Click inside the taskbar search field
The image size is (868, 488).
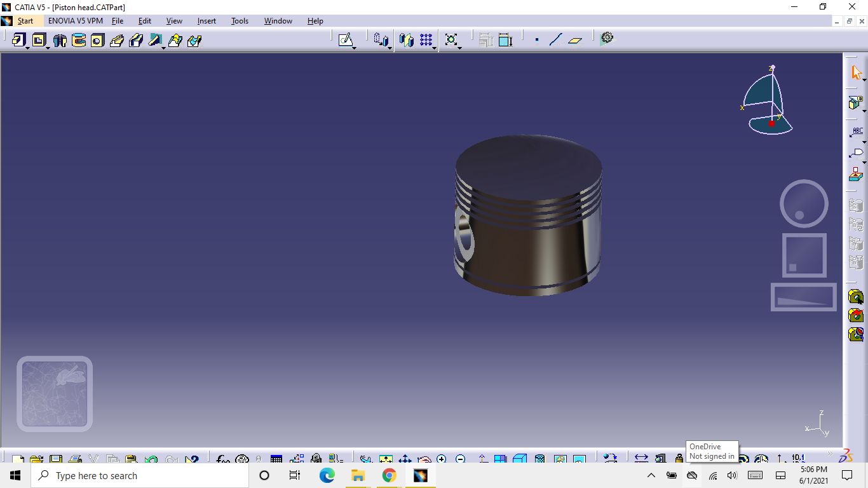point(140,475)
